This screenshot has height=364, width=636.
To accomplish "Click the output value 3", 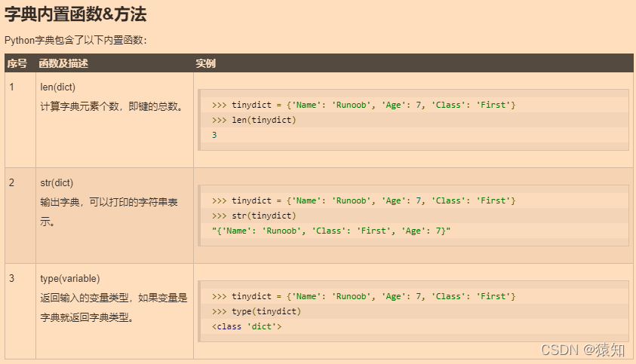I will click(214, 135).
